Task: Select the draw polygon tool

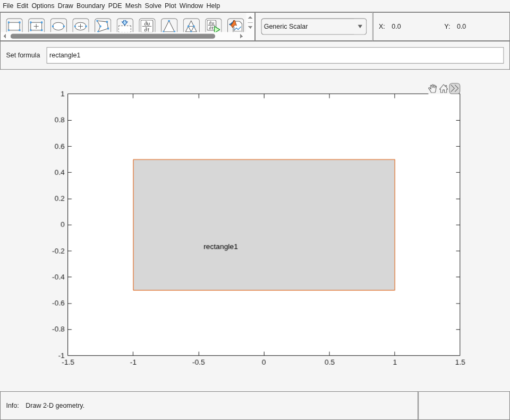Action: [103, 26]
